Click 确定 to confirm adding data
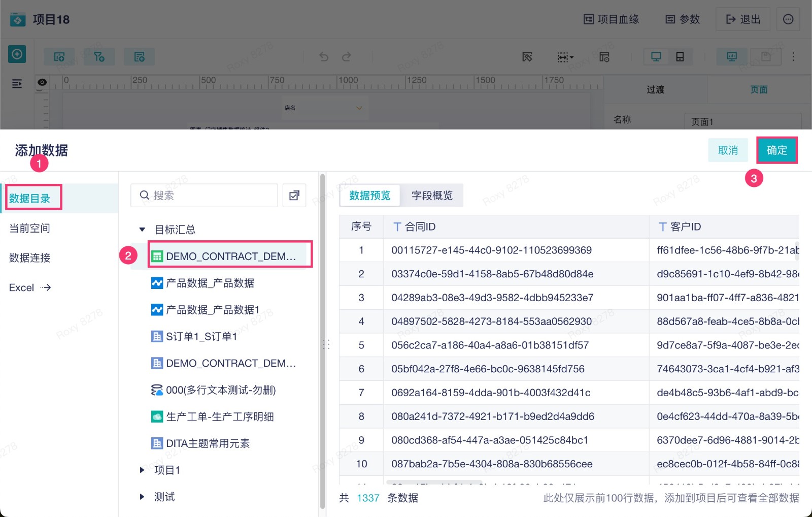 pos(777,150)
